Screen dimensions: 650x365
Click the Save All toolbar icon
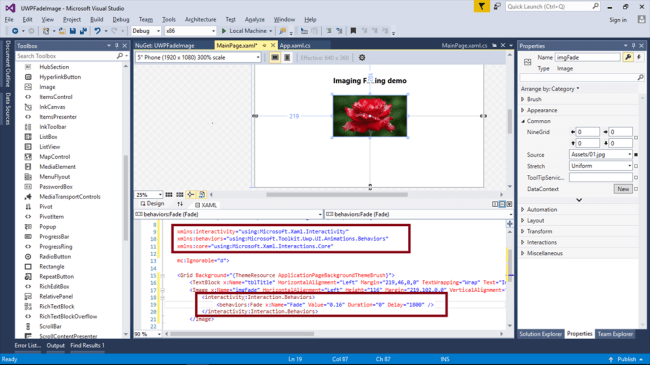tap(83, 31)
